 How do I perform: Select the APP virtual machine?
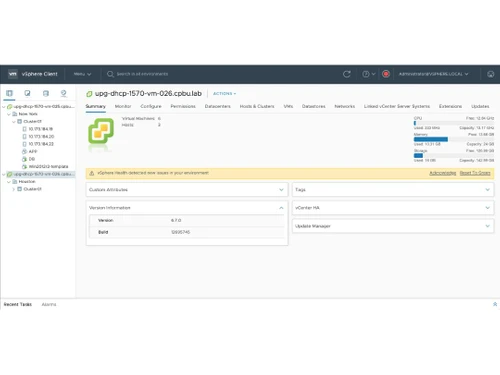click(33, 151)
